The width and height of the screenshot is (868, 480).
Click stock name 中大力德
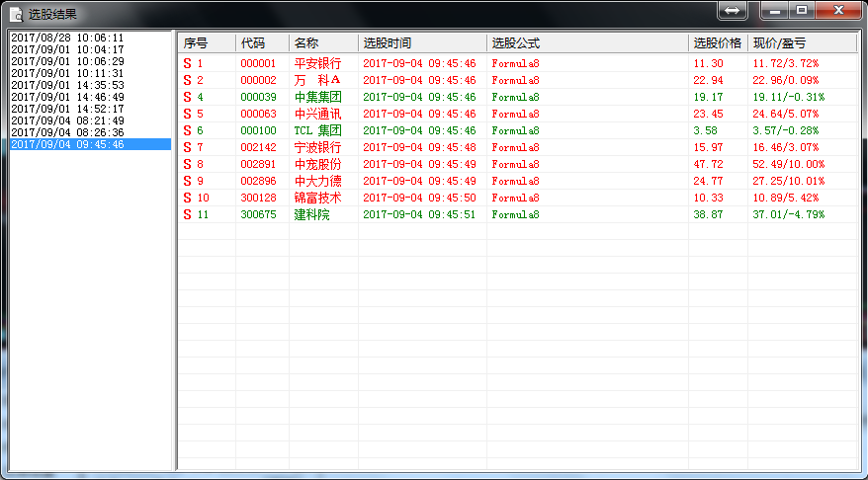(x=317, y=181)
